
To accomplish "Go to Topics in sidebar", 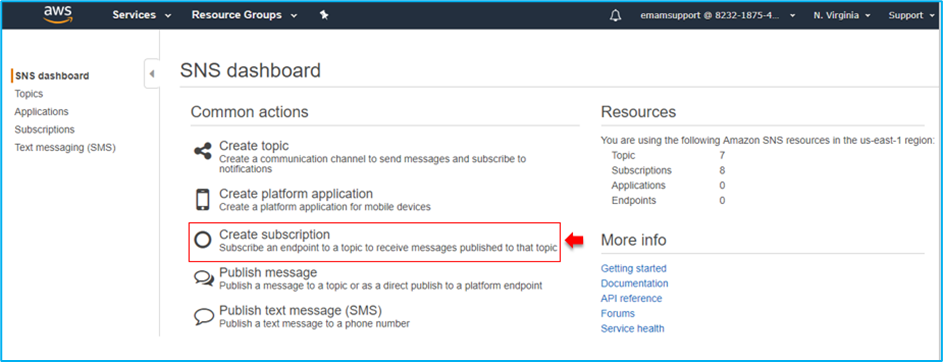I will (x=29, y=94).
